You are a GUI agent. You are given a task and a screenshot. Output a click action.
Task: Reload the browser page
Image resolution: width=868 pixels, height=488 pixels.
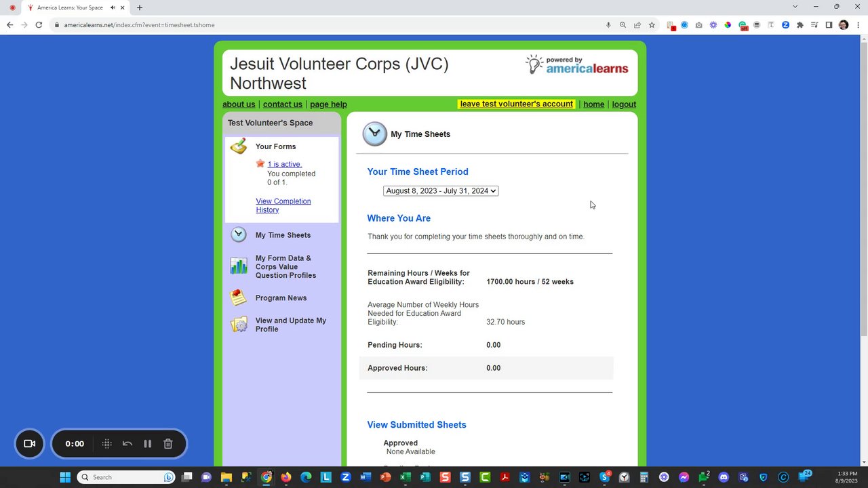point(39,25)
